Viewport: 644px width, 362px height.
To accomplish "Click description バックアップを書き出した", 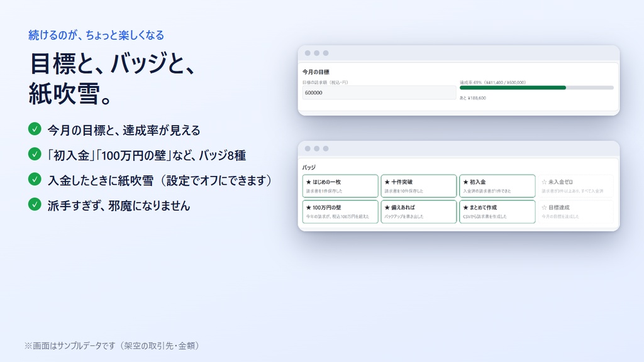I will pyautogui.click(x=404, y=217).
